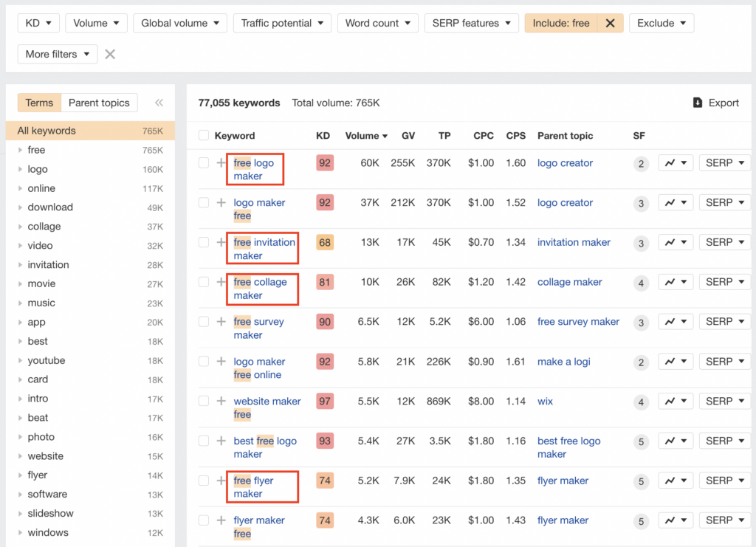Image resolution: width=756 pixels, height=547 pixels.
Task: Open trend chart for 'free logo maker'
Action: pos(676,163)
